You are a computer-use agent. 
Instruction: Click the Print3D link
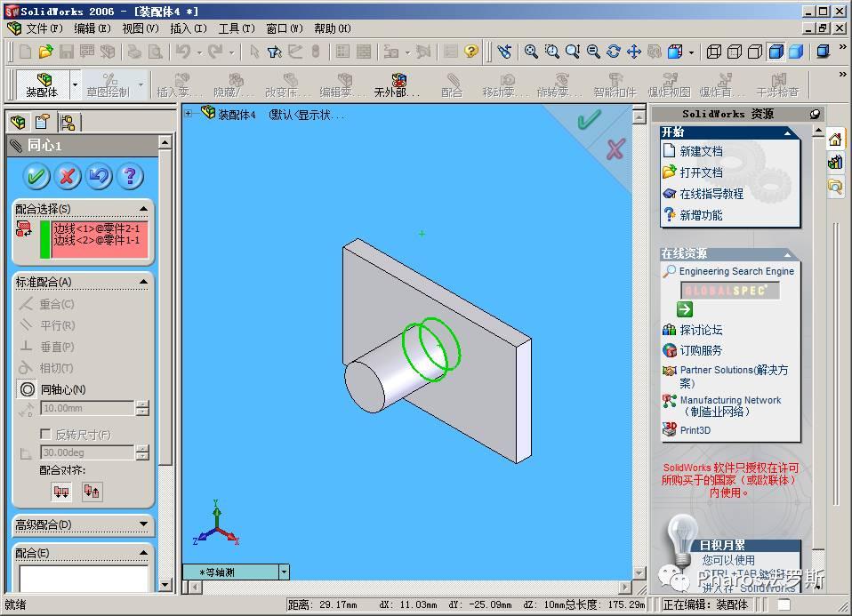coord(695,429)
